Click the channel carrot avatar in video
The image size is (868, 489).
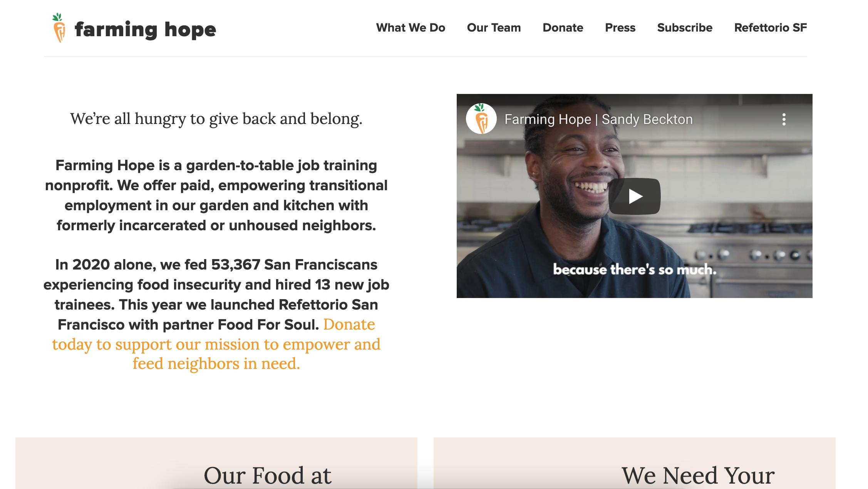coord(481,119)
